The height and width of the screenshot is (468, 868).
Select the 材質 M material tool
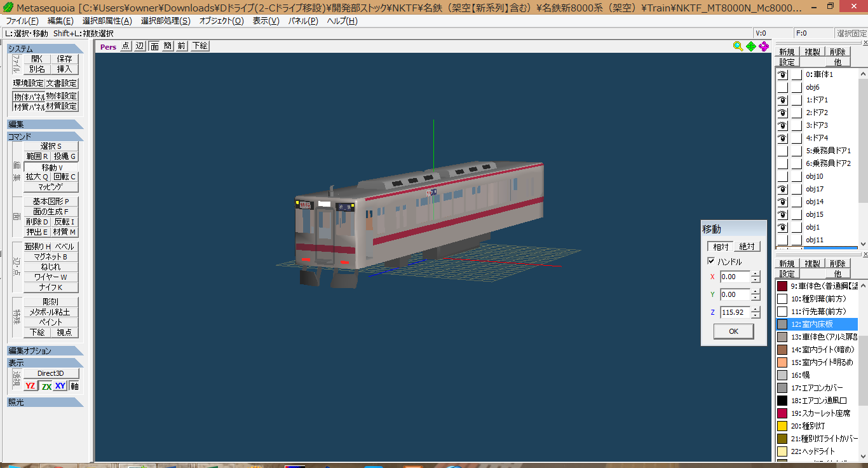coord(65,232)
